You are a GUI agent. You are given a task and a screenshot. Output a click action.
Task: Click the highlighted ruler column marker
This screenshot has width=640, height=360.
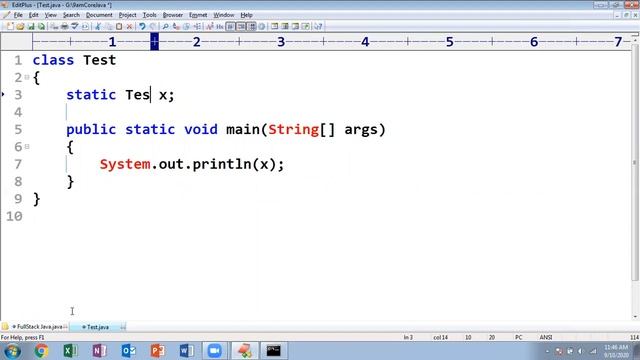coord(154,42)
